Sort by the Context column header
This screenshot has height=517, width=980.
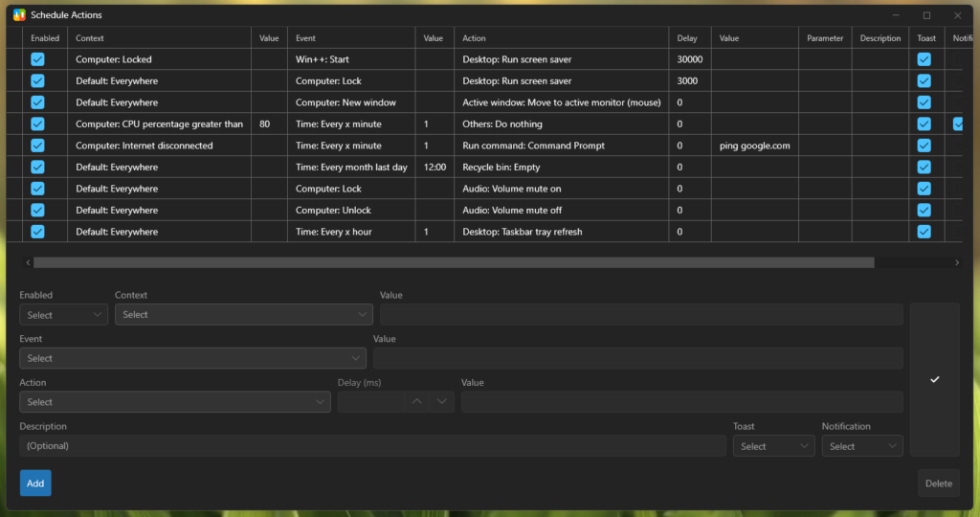(90, 38)
